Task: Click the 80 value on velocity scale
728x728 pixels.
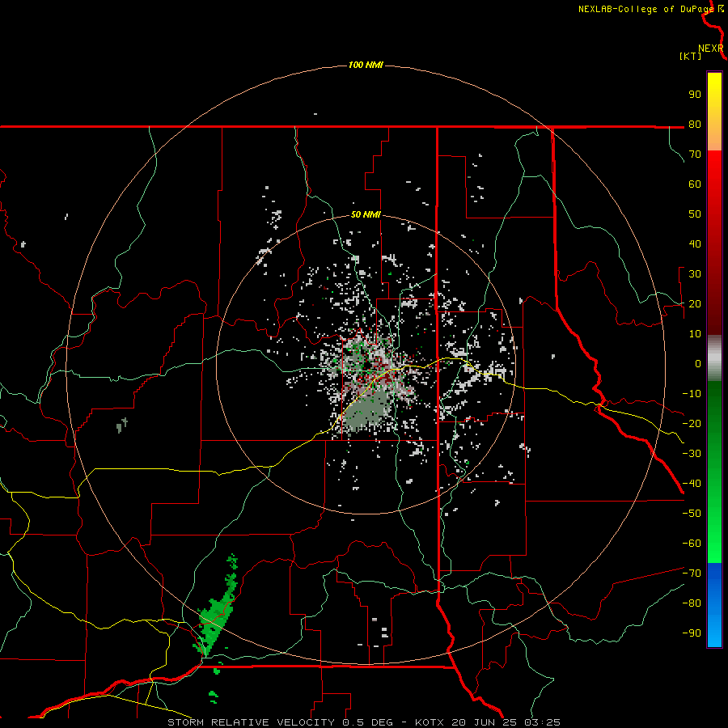Action: pos(695,124)
